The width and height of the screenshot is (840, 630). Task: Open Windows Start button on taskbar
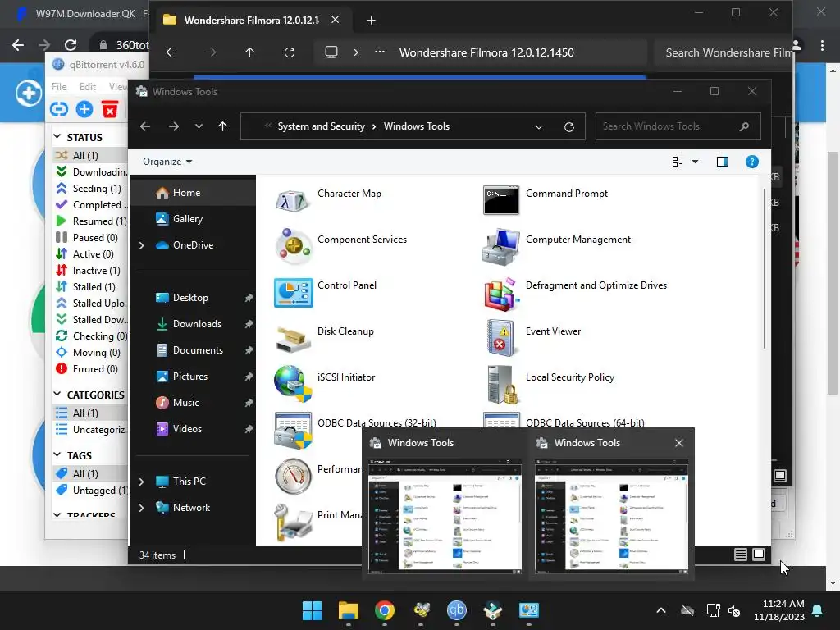tap(312, 610)
